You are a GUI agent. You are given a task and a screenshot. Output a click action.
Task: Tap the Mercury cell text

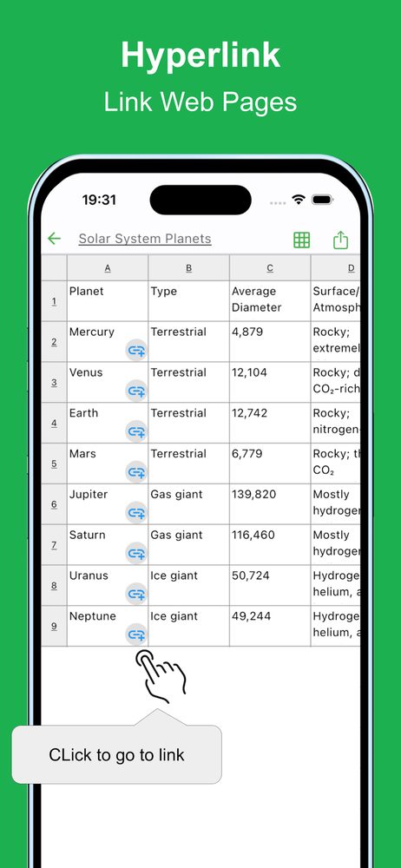tap(92, 332)
